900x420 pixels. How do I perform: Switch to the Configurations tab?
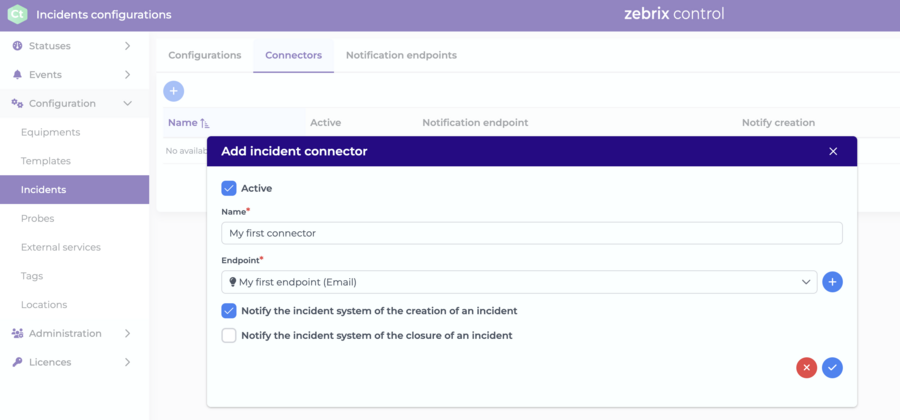(204, 56)
